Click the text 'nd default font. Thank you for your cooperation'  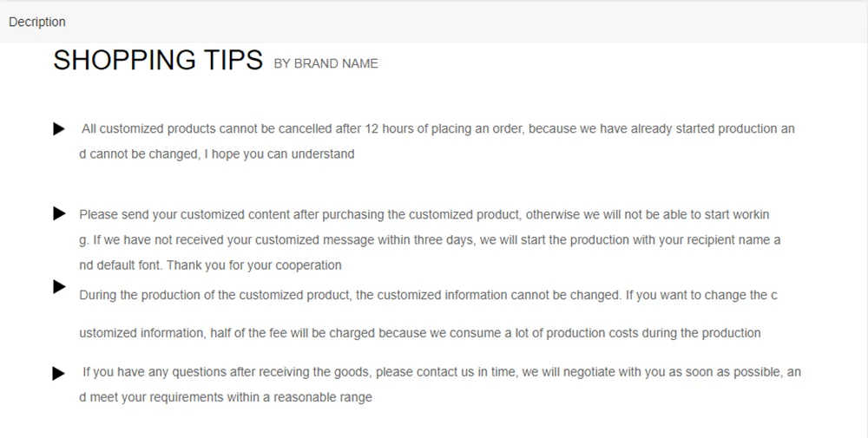pyautogui.click(x=210, y=265)
